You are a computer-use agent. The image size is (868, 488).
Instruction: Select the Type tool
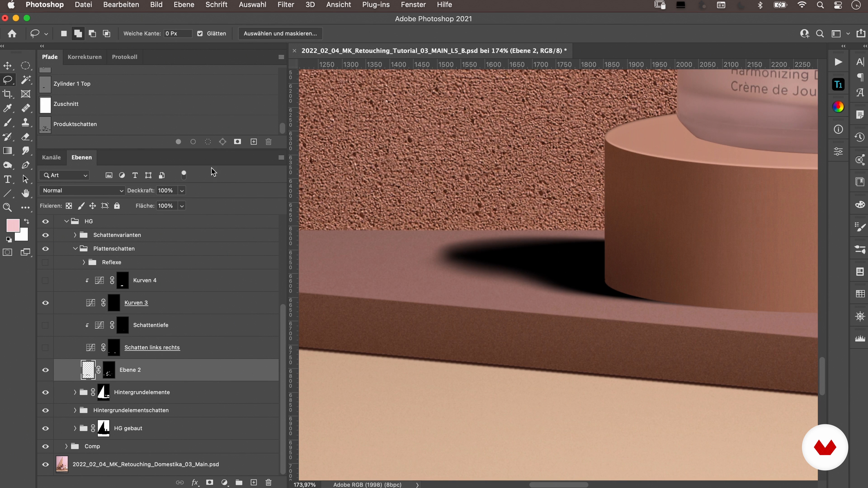(x=7, y=179)
